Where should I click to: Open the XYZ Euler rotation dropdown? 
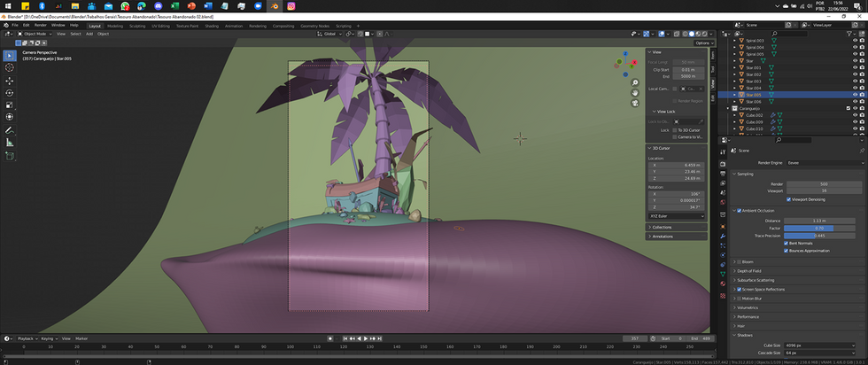click(677, 216)
